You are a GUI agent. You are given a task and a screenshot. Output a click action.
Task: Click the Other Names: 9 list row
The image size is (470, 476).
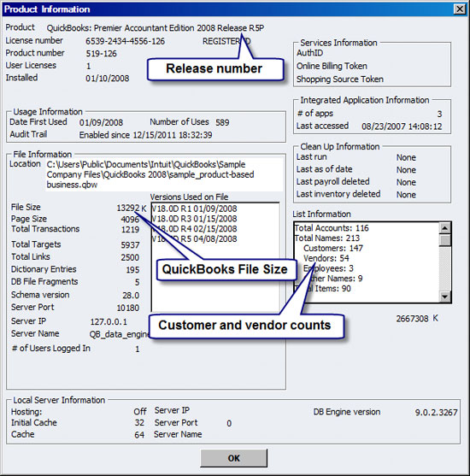point(333,279)
